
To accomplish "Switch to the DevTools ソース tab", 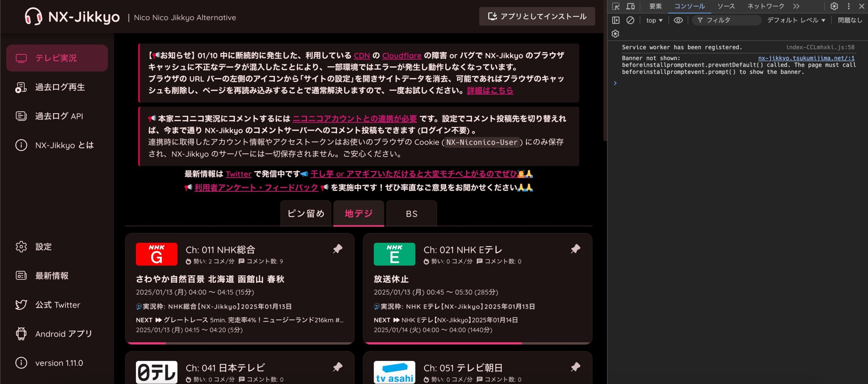I will click(x=726, y=6).
